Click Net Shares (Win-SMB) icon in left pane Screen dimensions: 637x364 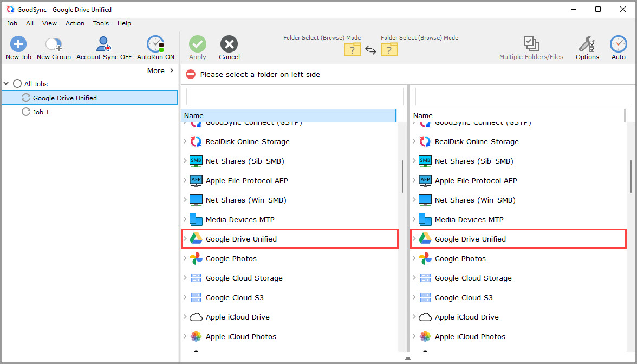tap(196, 200)
